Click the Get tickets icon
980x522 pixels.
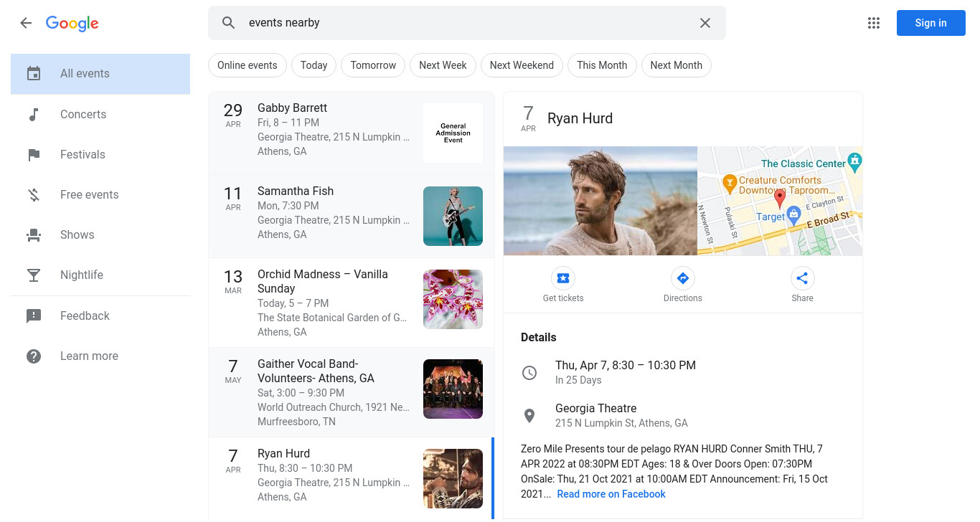[563, 278]
